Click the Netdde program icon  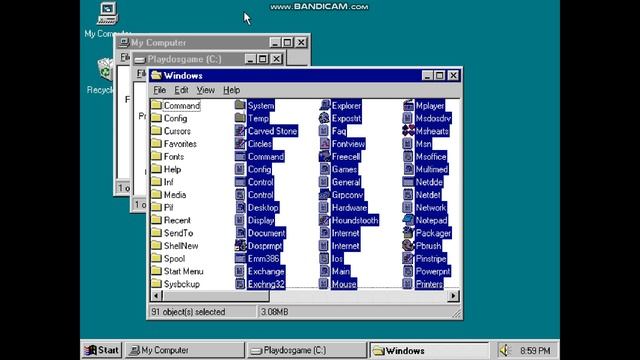[x=408, y=182]
